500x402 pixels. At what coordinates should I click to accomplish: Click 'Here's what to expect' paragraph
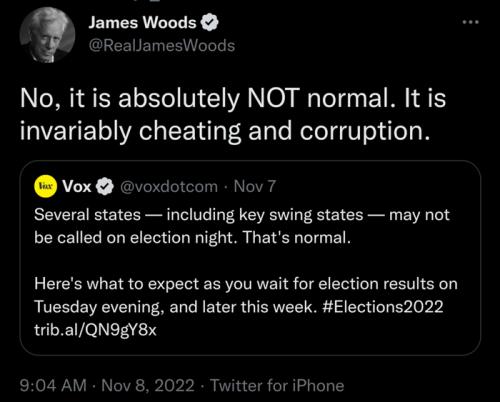pos(246,307)
